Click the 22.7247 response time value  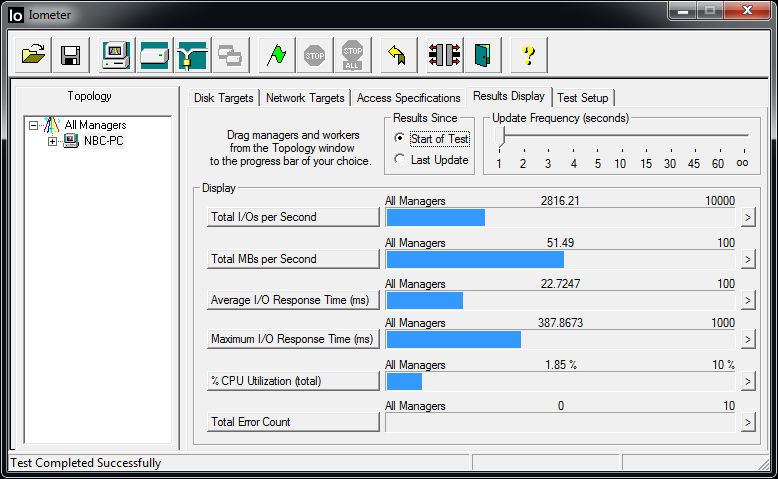pos(560,284)
